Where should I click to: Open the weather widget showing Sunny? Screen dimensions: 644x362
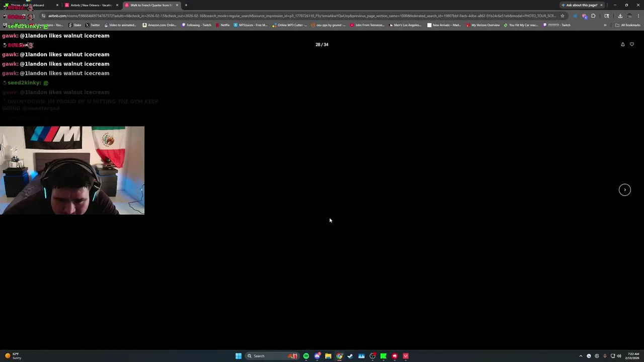[14, 356]
